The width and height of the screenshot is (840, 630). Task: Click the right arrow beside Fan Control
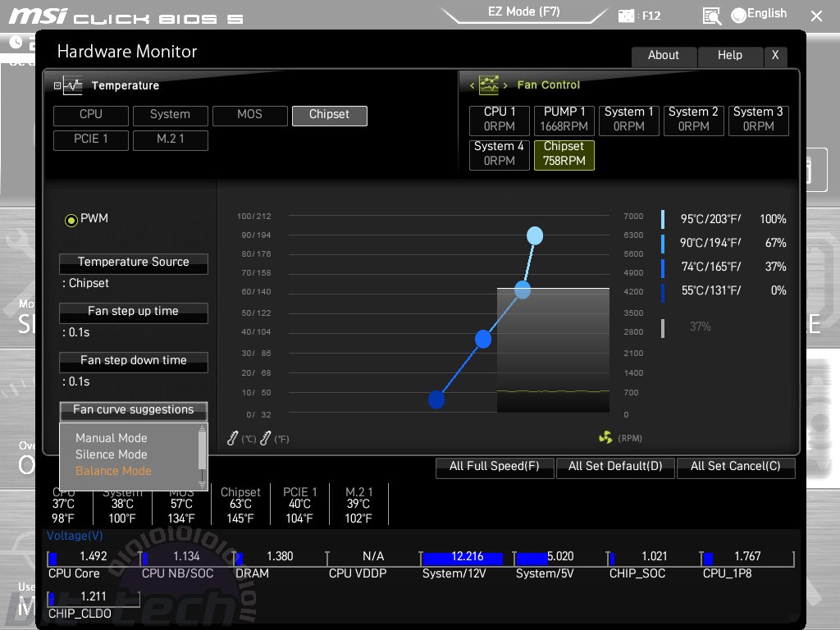coord(505,85)
